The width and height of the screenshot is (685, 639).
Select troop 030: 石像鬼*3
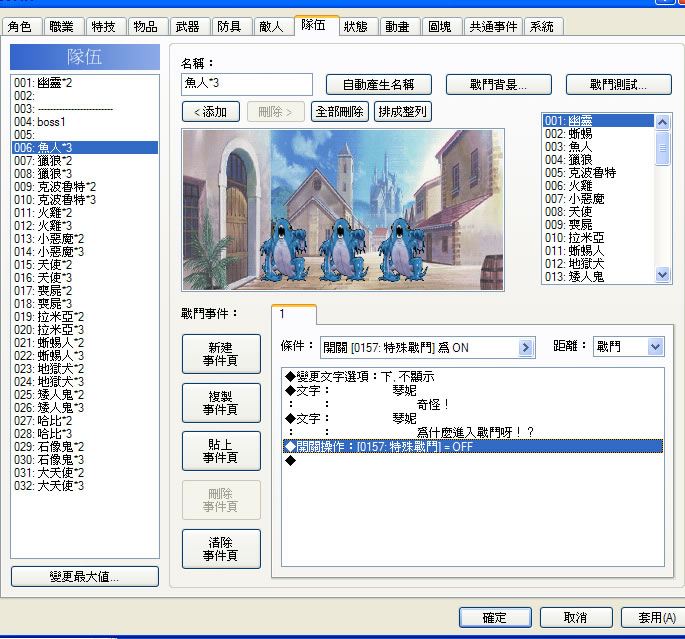[x=85, y=460]
